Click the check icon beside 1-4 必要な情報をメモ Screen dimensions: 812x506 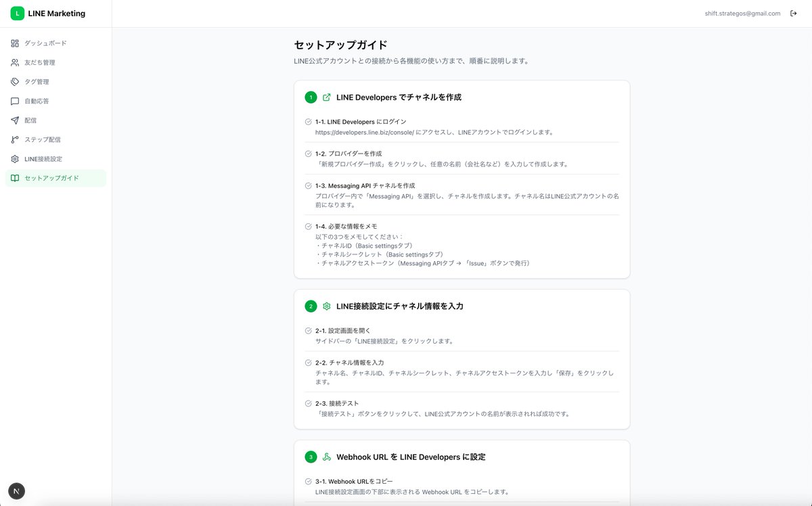pyautogui.click(x=309, y=227)
